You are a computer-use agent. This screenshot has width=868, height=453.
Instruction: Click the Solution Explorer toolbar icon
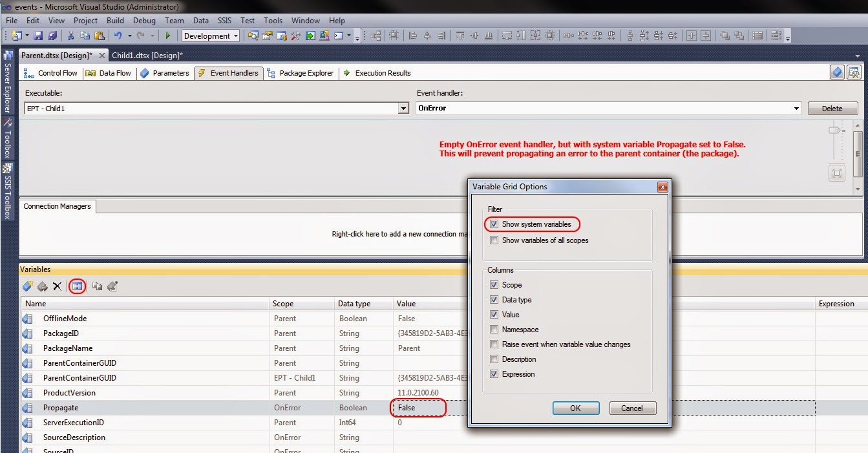(253, 36)
